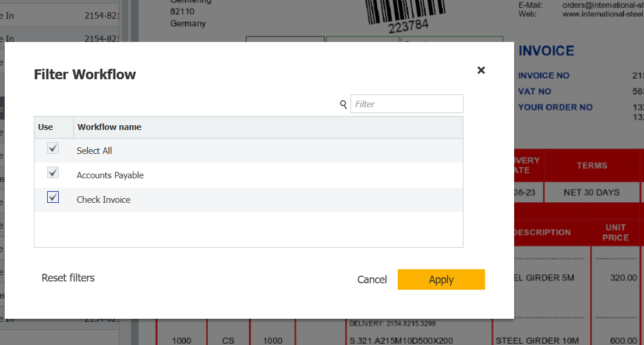Close the Filter Workflow dialog with the X
The width and height of the screenshot is (644, 345).
tap(481, 70)
